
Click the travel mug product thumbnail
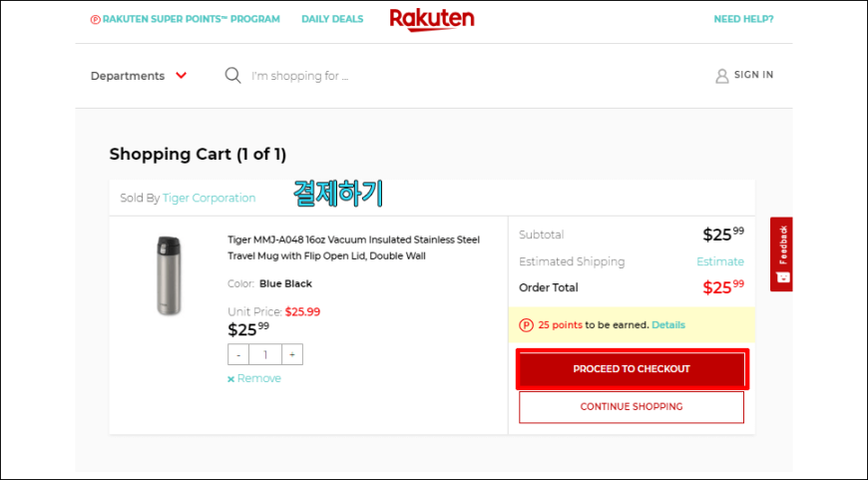pos(169,275)
